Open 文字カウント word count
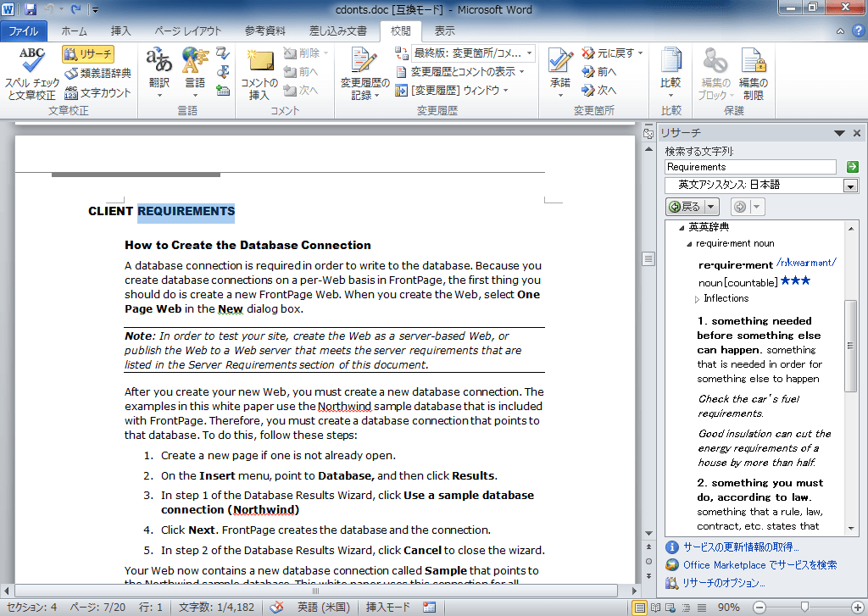The width and height of the screenshot is (868, 616). click(97, 92)
